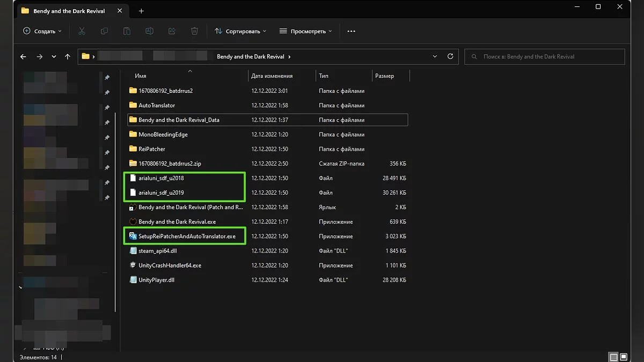Open the Просмотреть view dropdown
This screenshot has height=362, width=644.
[x=305, y=31]
